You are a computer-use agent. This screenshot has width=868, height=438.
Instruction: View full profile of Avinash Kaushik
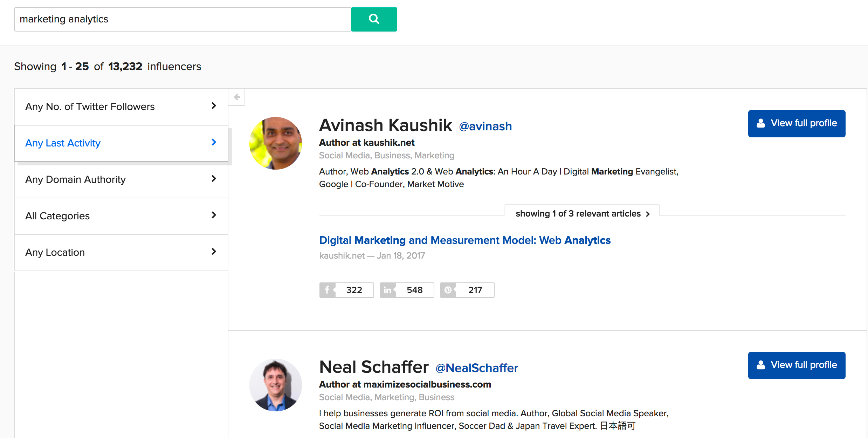pos(797,123)
